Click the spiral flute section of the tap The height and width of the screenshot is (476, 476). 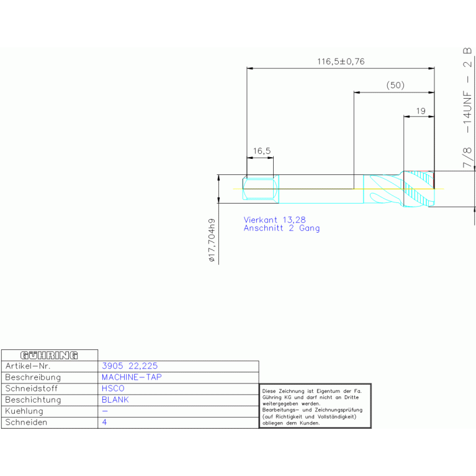pyautogui.click(x=380, y=189)
